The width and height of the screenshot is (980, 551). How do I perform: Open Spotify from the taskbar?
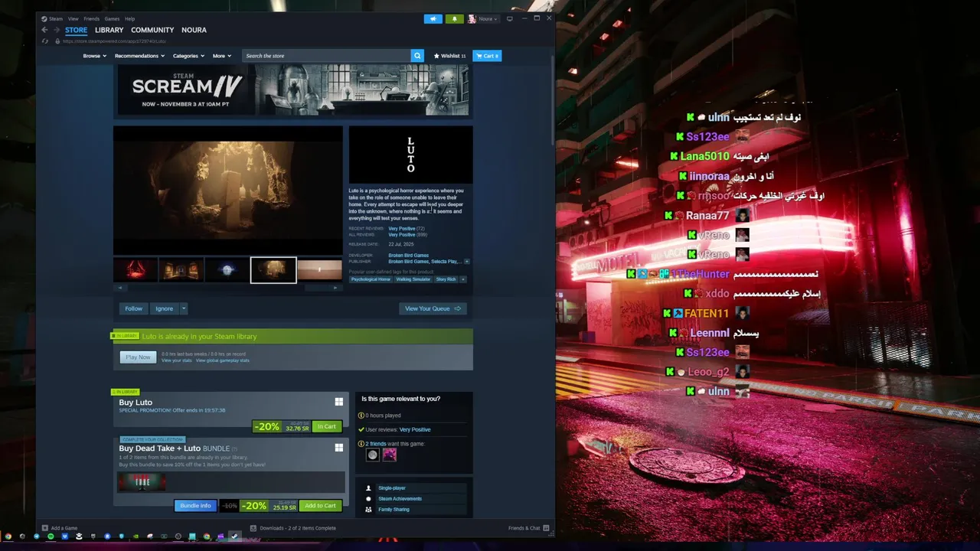(x=51, y=536)
